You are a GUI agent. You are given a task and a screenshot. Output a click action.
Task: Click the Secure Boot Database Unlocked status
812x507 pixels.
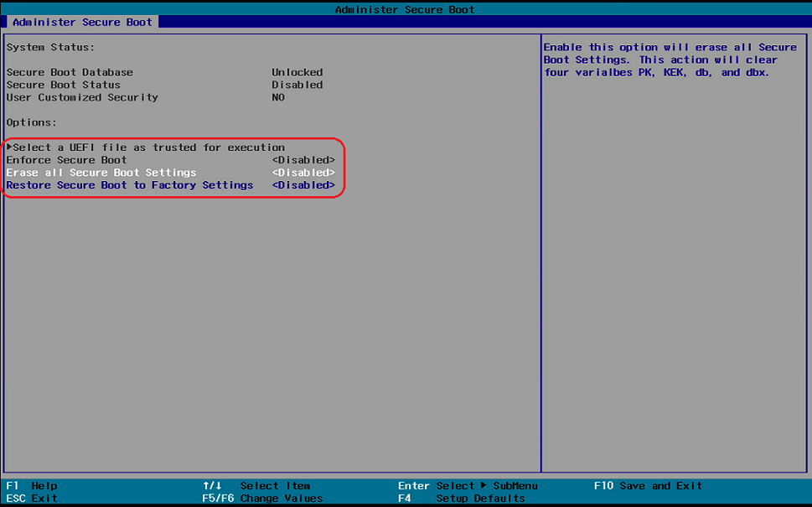click(x=297, y=72)
